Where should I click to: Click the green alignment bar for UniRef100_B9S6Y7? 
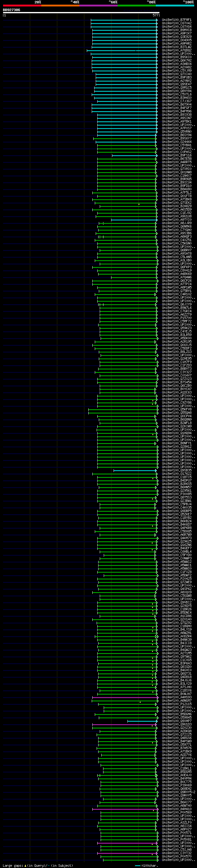point(125,139)
